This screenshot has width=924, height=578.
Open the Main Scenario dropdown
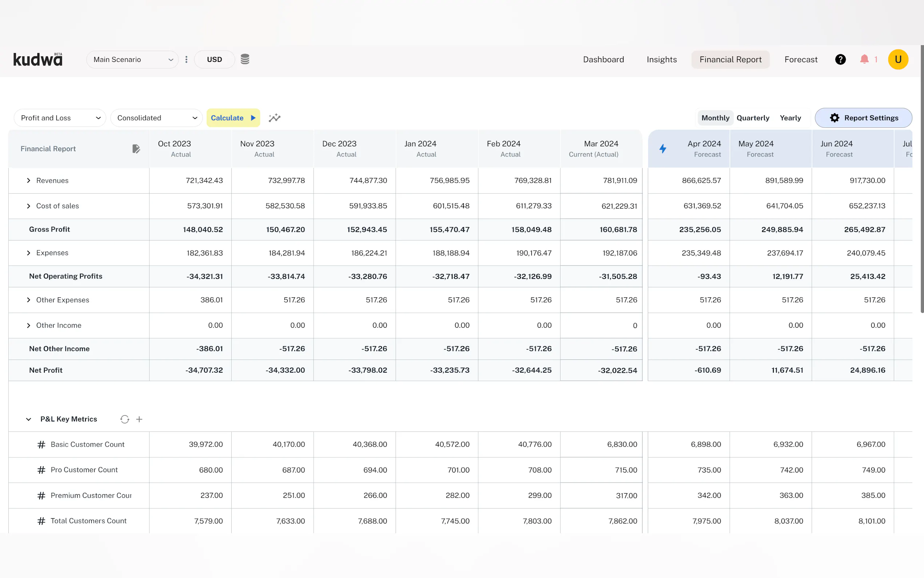tap(132, 59)
